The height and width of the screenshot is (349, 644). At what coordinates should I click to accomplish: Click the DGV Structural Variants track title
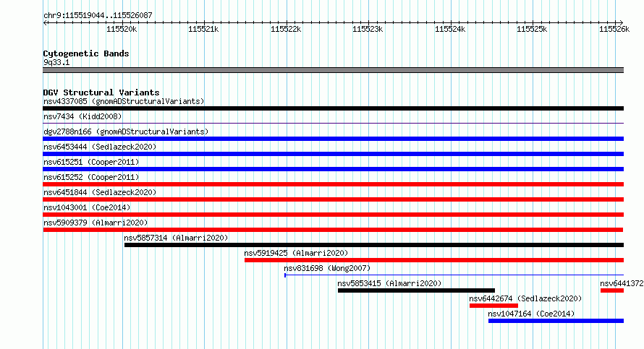[x=101, y=92]
